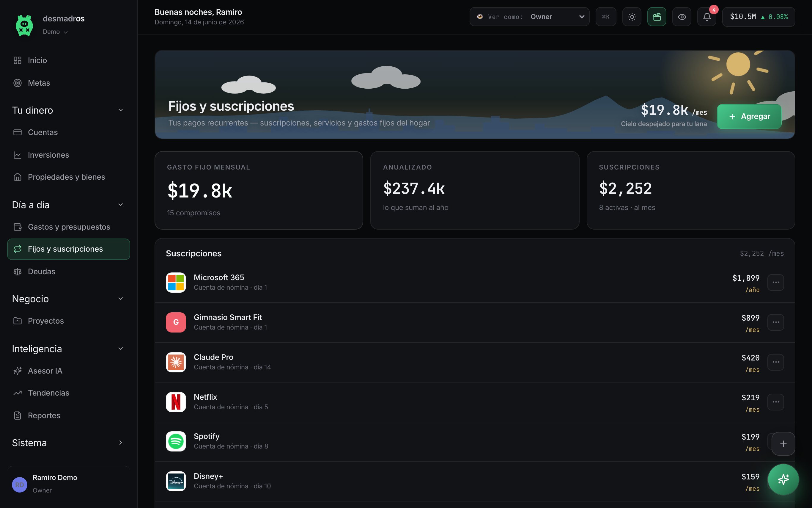Click the Suscripciones list heading
Image resolution: width=812 pixels, height=508 pixels.
pyautogui.click(x=194, y=254)
